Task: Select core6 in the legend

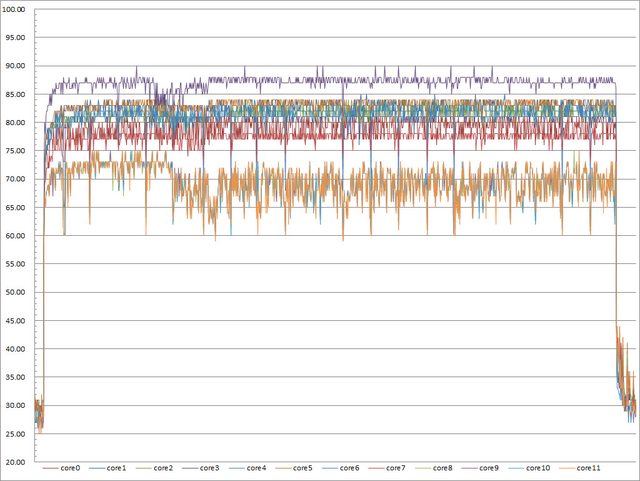Action: point(350,468)
